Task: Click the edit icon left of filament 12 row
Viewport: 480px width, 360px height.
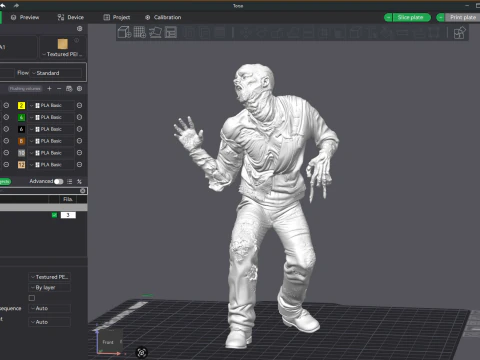Action: pos(6,164)
